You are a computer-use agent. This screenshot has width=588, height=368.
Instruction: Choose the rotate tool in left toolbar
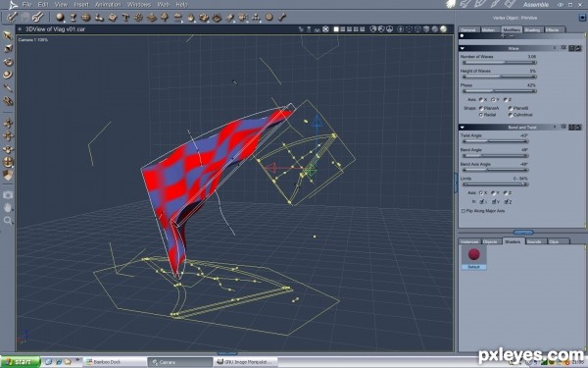(x=8, y=61)
